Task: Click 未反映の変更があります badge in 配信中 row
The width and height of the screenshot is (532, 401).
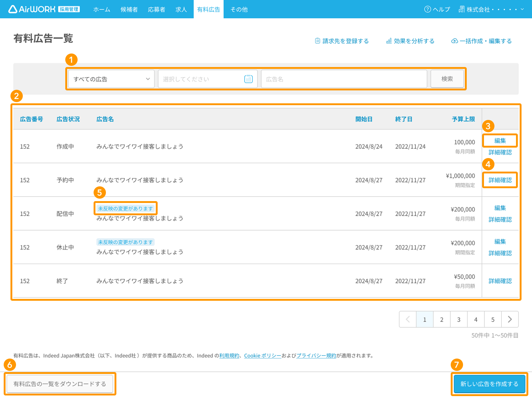Action: coord(125,208)
